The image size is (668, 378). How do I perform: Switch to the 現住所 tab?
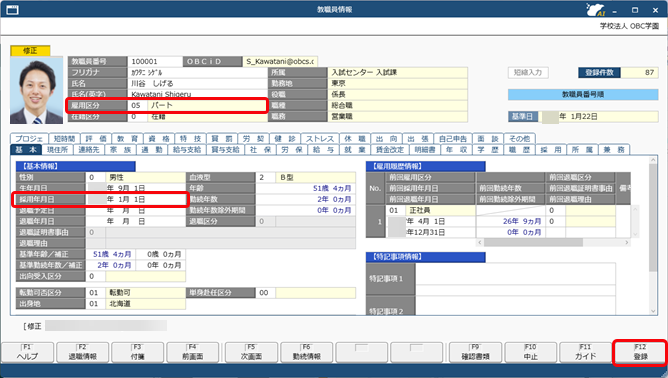tap(58, 150)
